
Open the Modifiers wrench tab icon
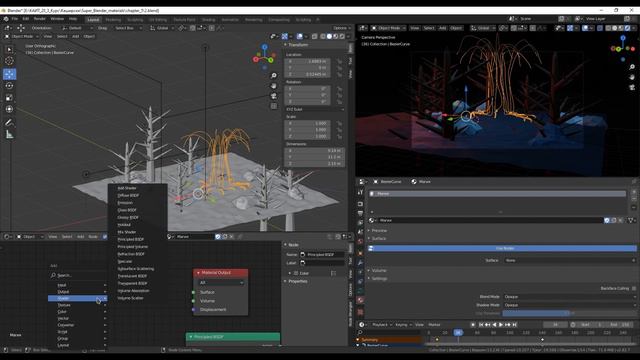click(360, 262)
